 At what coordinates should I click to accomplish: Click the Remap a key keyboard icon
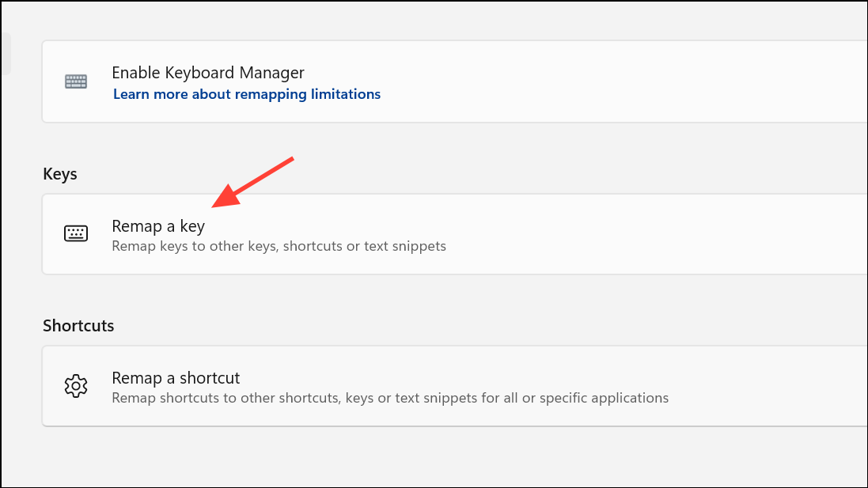[75, 233]
